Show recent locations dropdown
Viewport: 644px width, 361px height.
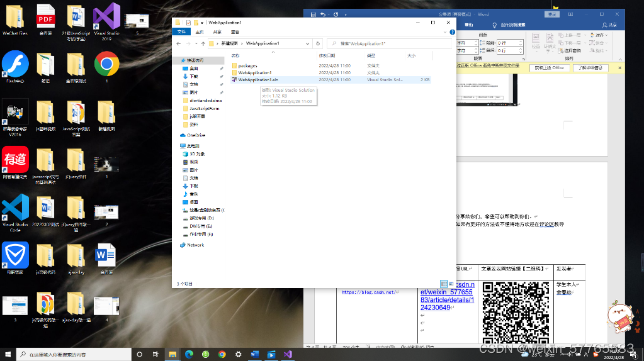tap(196, 43)
